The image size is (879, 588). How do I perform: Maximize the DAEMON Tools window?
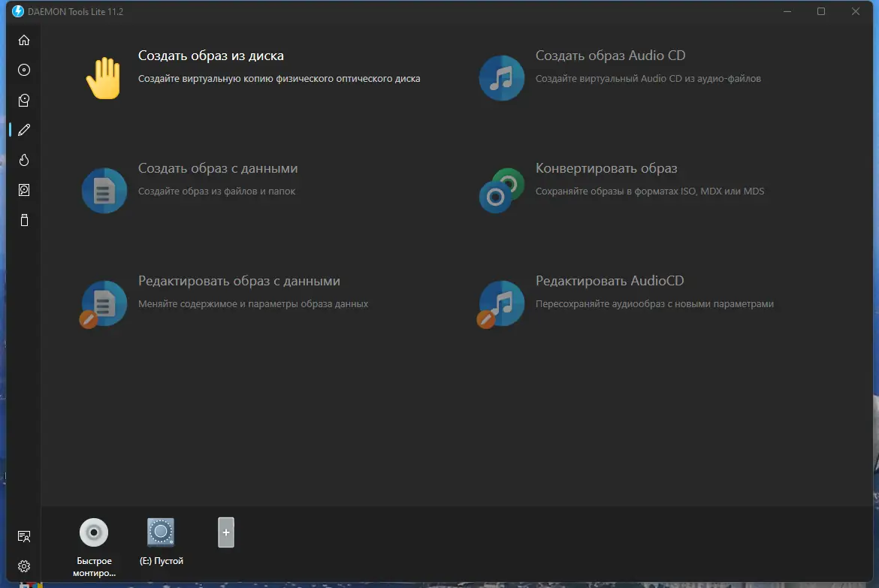(821, 11)
